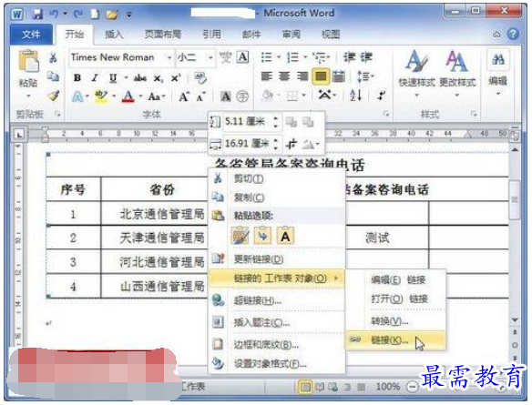
Task: Click the Sort A-Z icon
Action: (x=355, y=96)
